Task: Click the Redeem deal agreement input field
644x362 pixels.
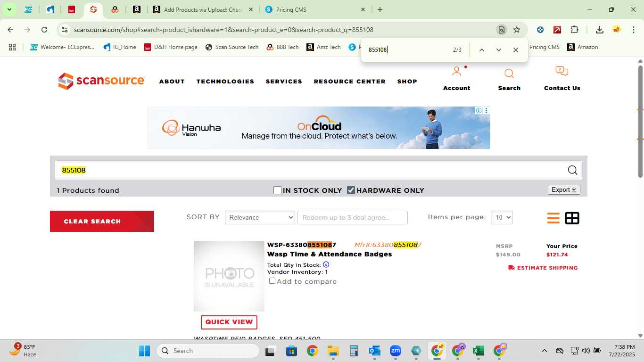Action: click(353, 217)
